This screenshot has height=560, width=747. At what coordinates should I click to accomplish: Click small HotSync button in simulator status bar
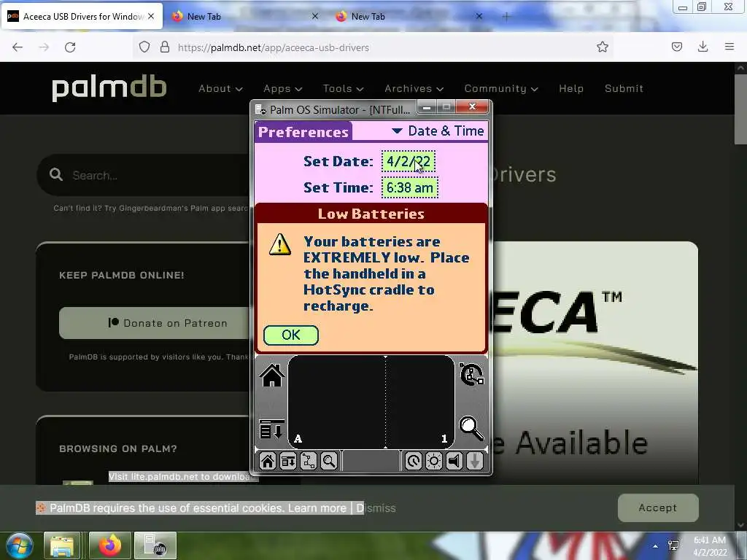pos(309,461)
